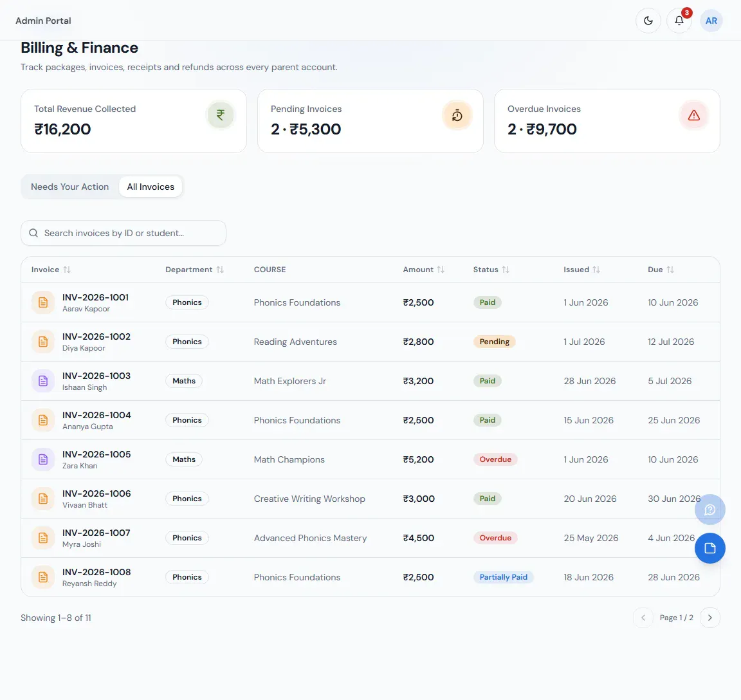Click the document icon for INV-2026-1006
This screenshot has width=741, height=700.
(x=43, y=499)
